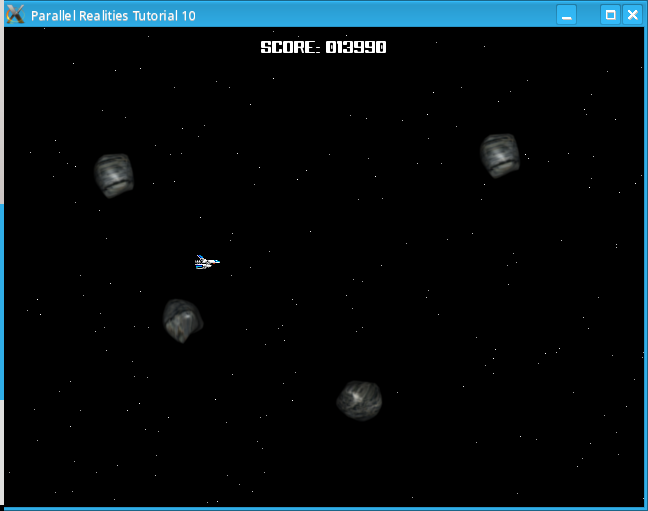Click the bottom border of the game window
The width and height of the screenshot is (648, 511).
tap(324, 508)
